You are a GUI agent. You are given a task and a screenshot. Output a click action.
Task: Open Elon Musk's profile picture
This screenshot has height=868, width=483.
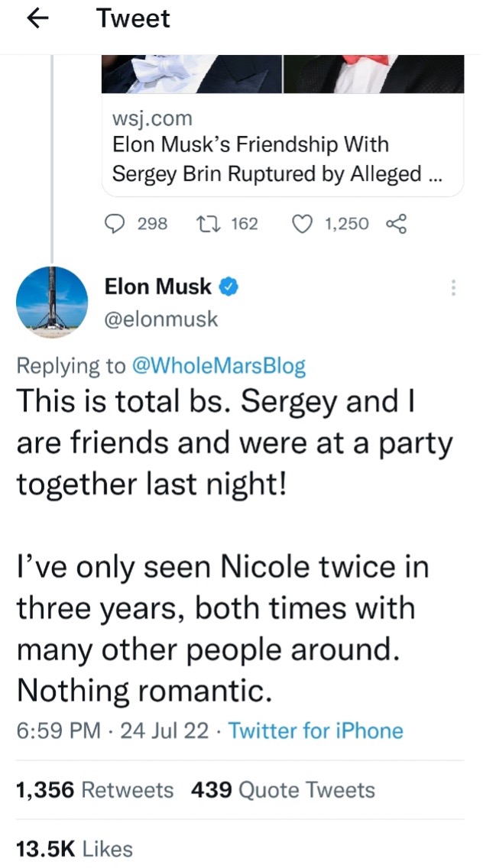[x=52, y=303]
